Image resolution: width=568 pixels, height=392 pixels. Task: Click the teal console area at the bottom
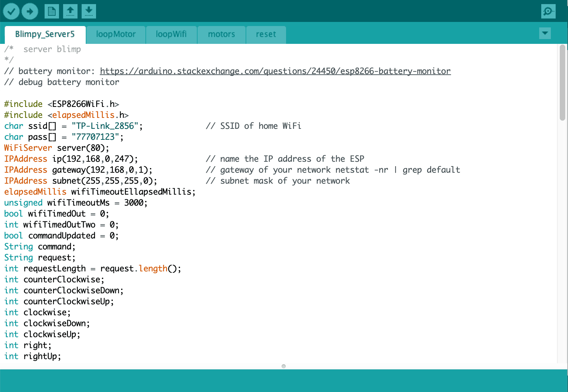284,380
